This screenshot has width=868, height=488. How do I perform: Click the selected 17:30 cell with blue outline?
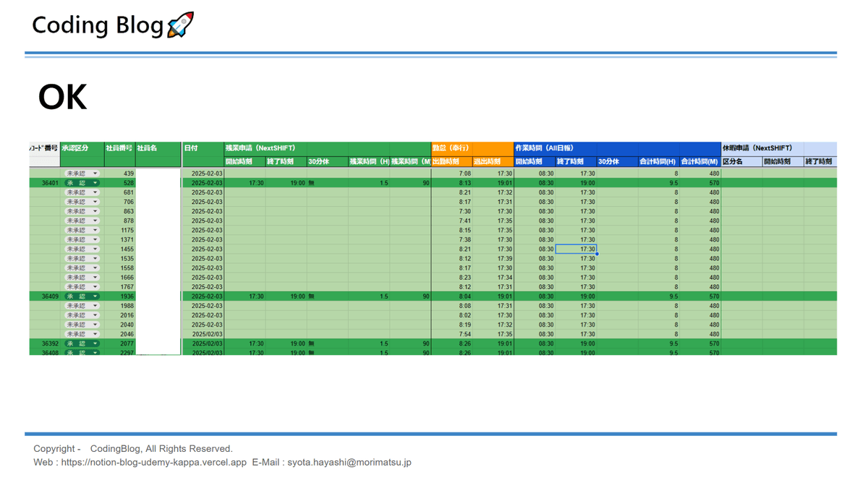click(576, 249)
